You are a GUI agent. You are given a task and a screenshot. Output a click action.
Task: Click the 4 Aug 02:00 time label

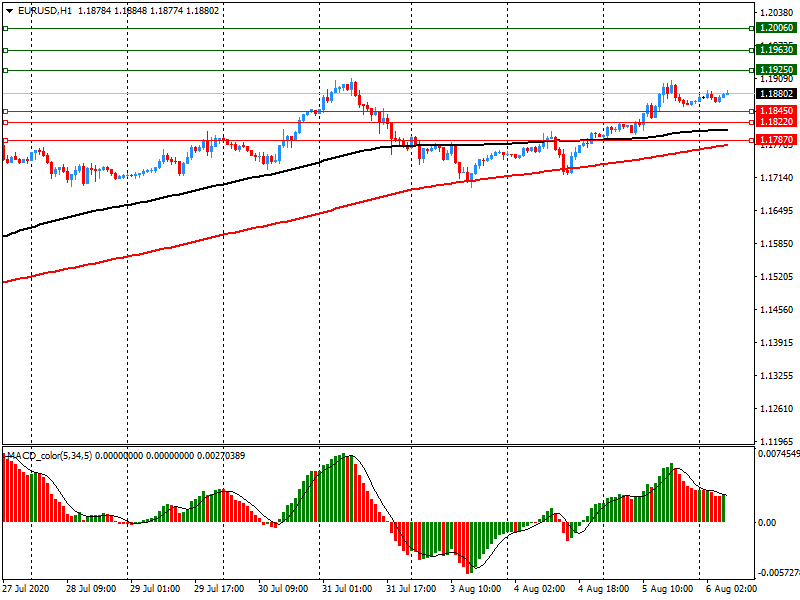540,589
